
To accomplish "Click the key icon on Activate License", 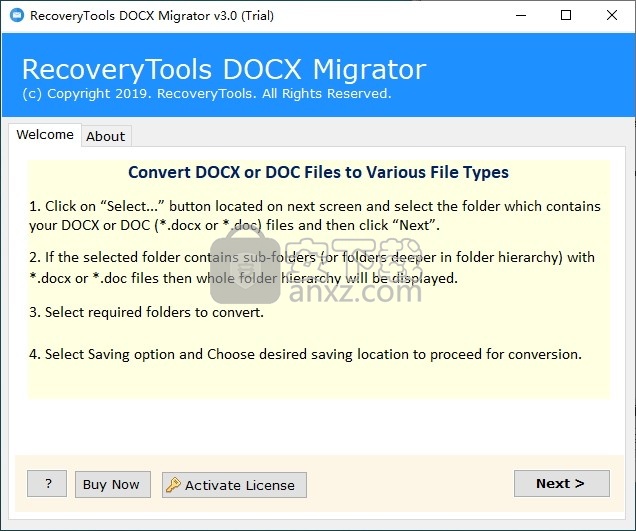I will coord(174,485).
